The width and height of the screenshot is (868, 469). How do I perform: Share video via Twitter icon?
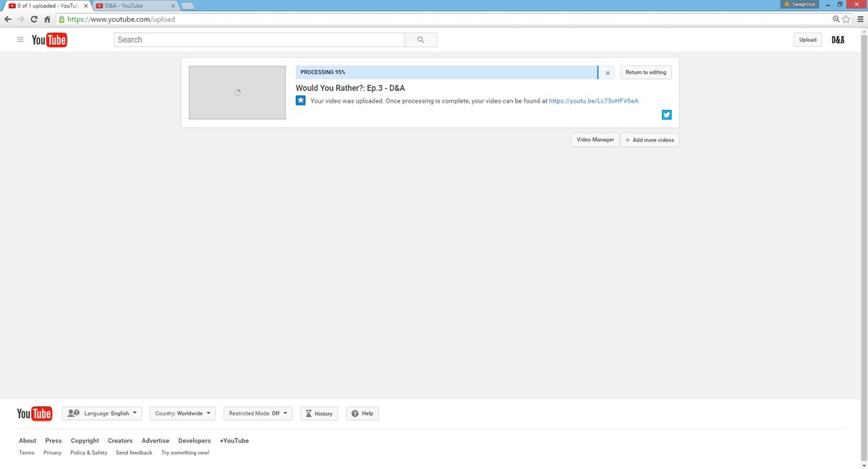667,114
